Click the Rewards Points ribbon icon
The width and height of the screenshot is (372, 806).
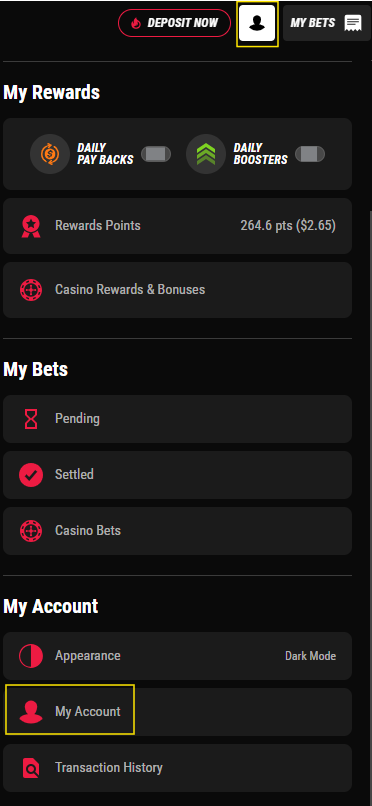[31, 226]
